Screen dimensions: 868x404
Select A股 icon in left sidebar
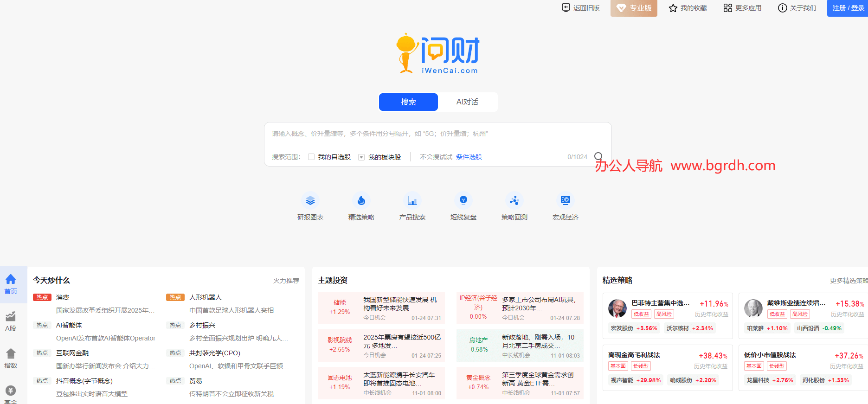(11, 316)
